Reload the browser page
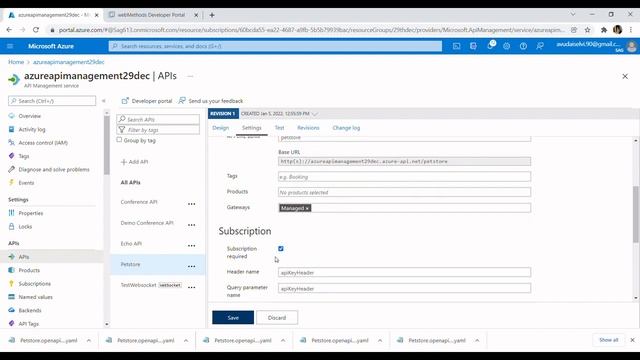 [x=36, y=30]
